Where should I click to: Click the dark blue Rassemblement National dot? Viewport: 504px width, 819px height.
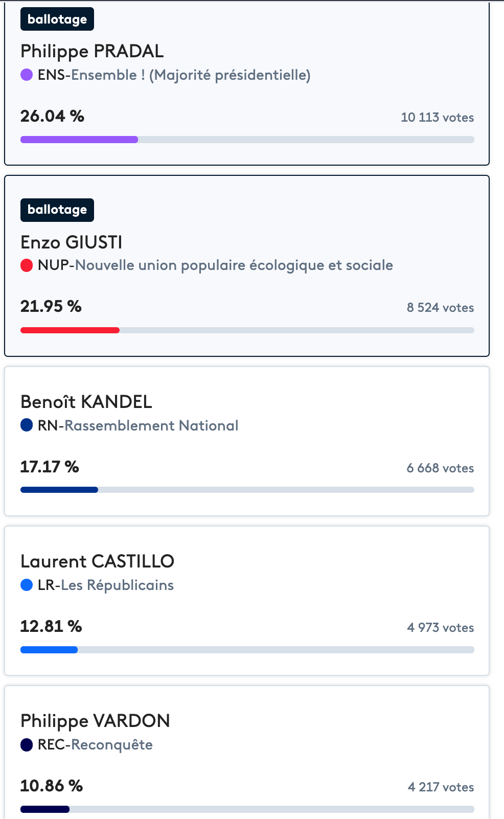tap(27, 425)
